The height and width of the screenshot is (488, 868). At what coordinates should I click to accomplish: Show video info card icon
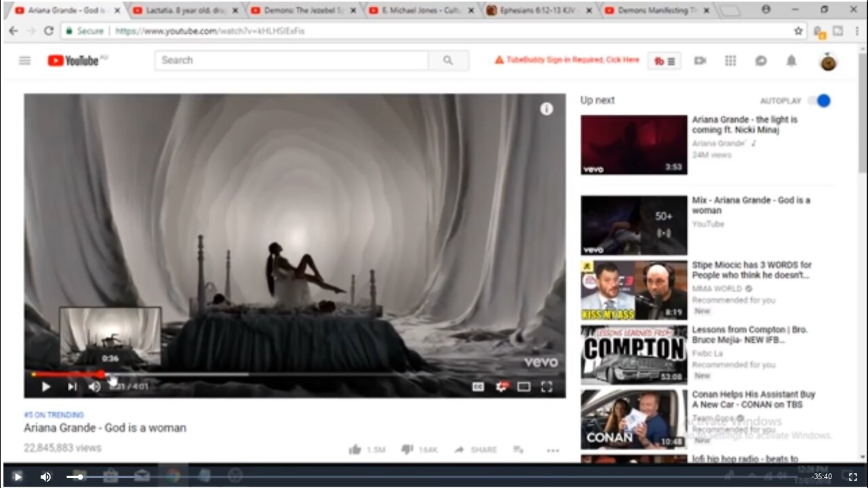click(x=547, y=109)
